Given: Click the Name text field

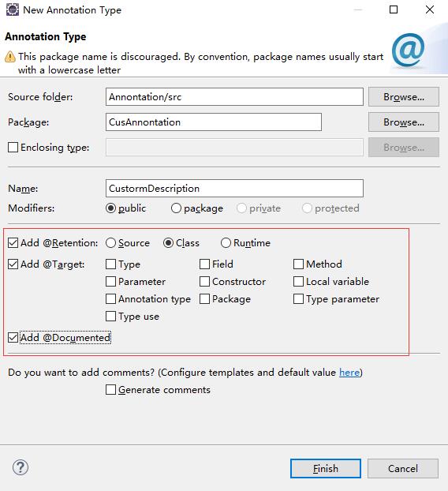Looking at the screenshot, I should (x=234, y=188).
